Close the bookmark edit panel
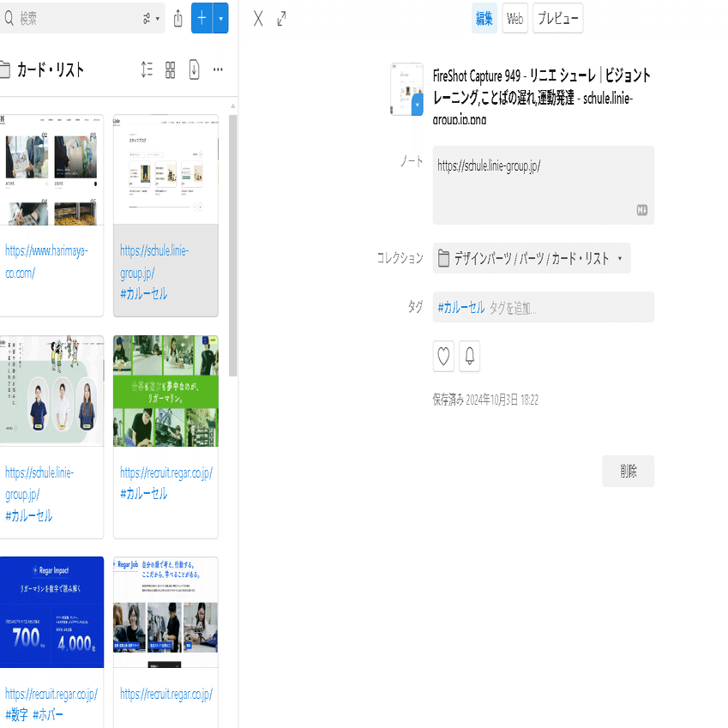 pyautogui.click(x=258, y=19)
